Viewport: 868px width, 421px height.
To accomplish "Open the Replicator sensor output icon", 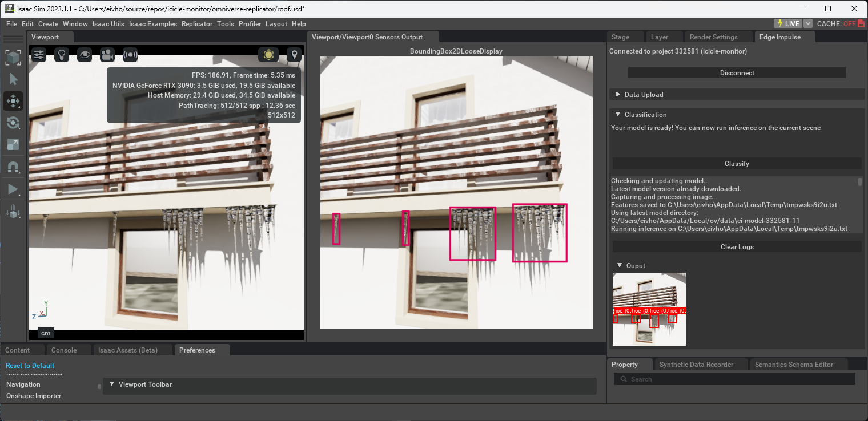I will 130,55.
